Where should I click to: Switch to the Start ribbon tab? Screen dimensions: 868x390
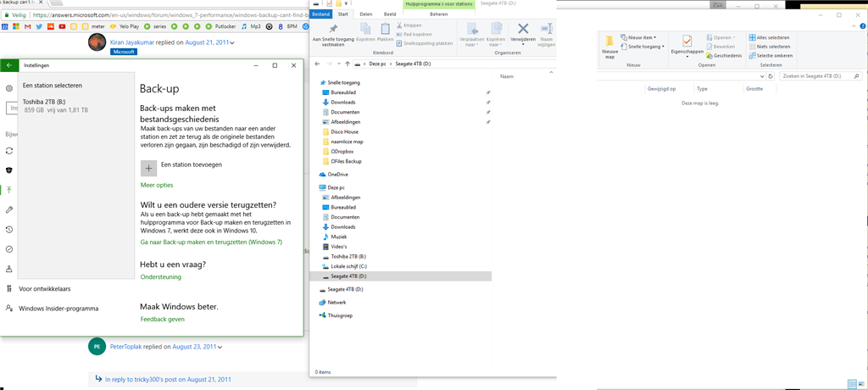tap(343, 14)
